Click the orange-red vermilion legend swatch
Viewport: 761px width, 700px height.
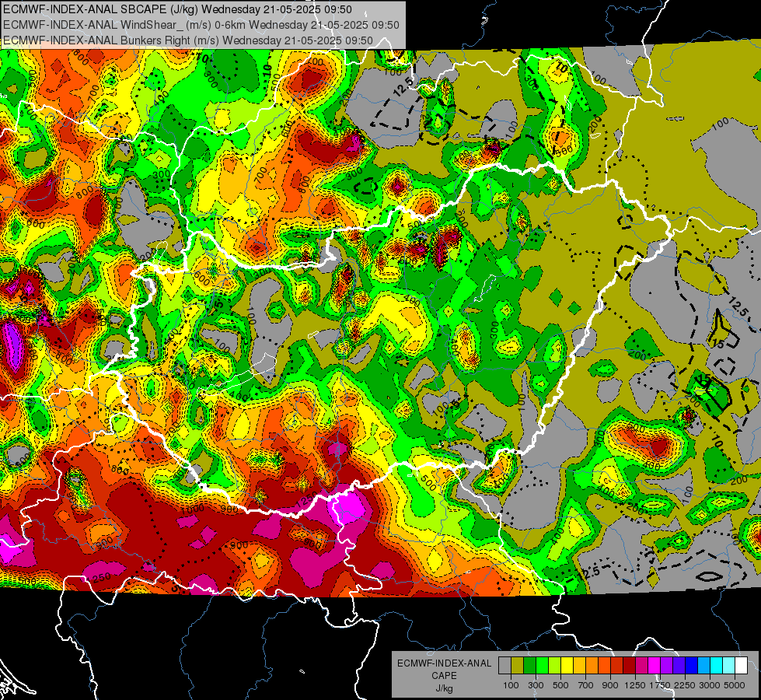coord(604,666)
